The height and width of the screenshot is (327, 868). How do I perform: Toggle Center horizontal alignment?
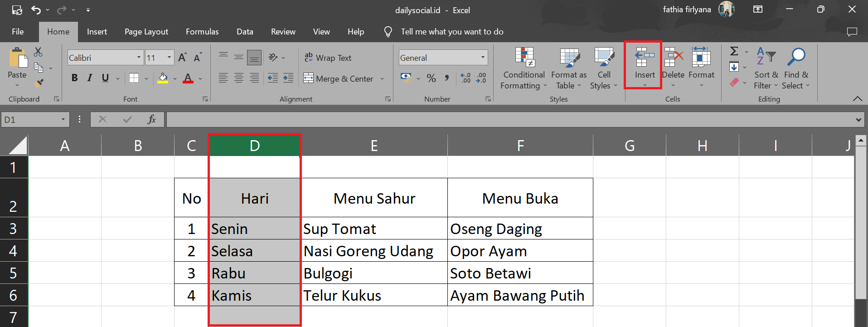(239, 78)
